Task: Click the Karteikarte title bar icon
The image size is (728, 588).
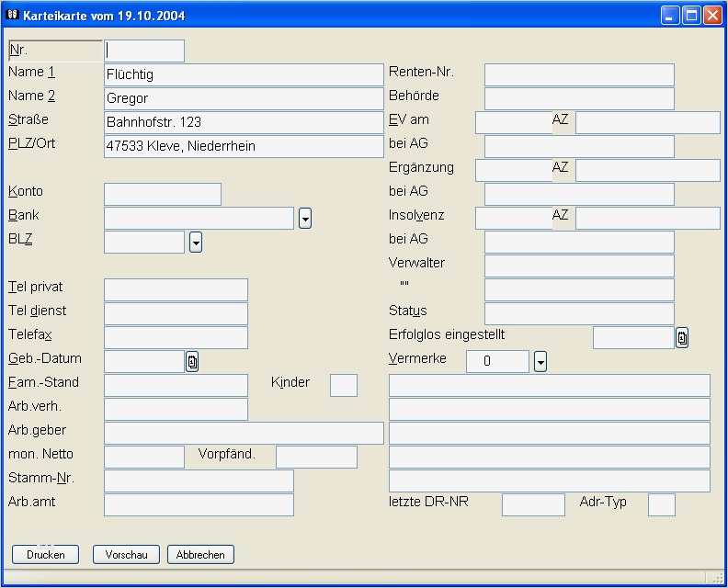Action: tap(12, 15)
